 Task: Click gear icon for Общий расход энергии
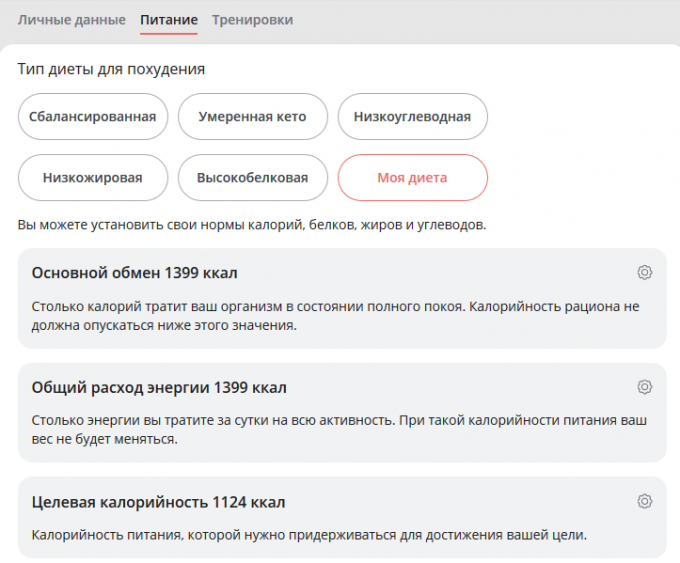tap(645, 387)
